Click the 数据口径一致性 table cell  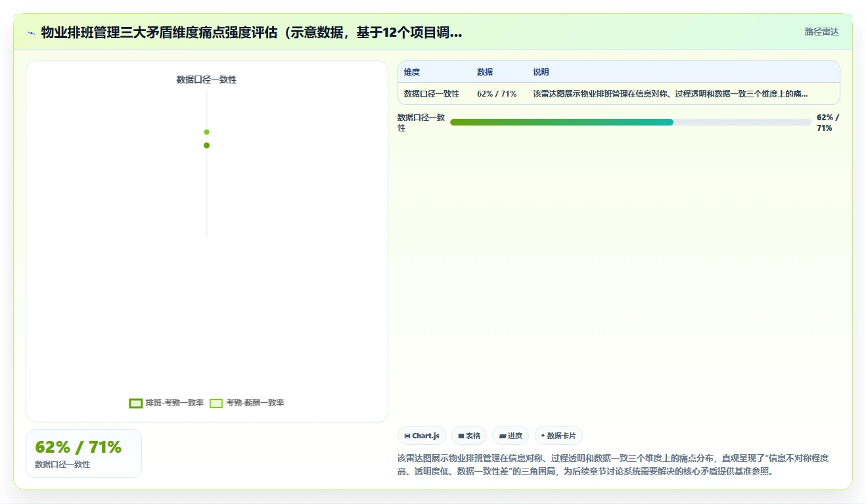432,94
